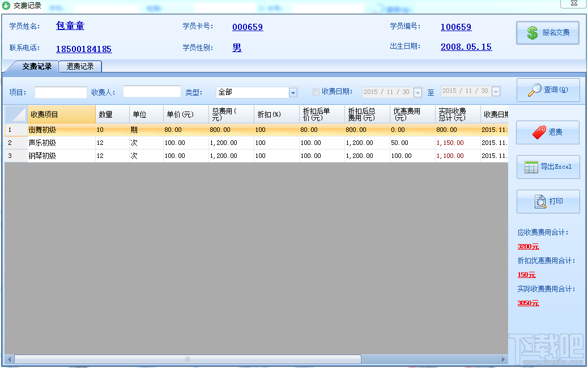Click the green dollar icon on 报名交费
The image size is (588, 368).
click(x=532, y=33)
